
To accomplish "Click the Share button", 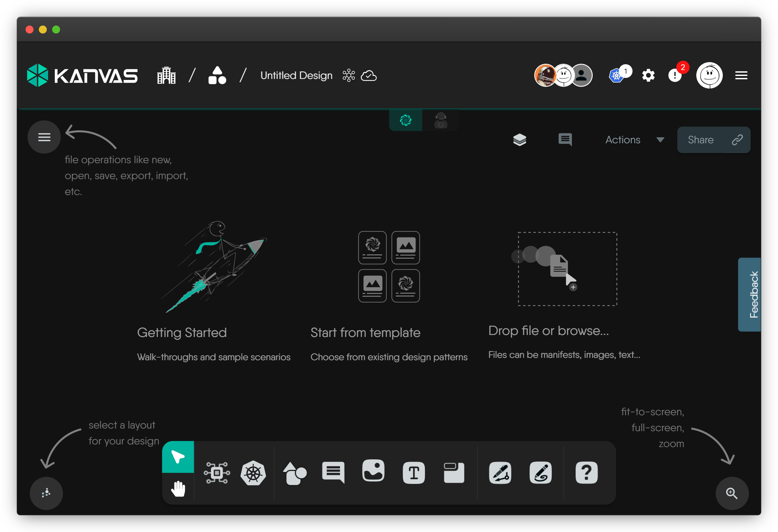I will click(701, 140).
